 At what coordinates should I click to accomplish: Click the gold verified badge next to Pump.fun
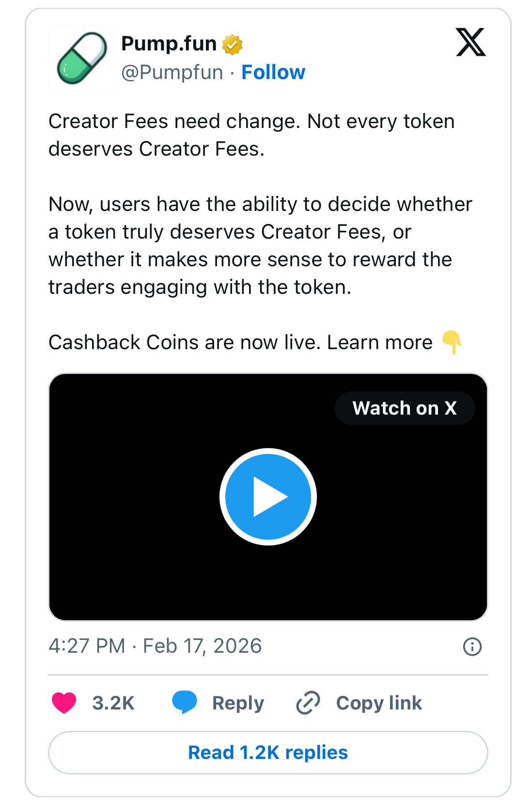point(232,44)
